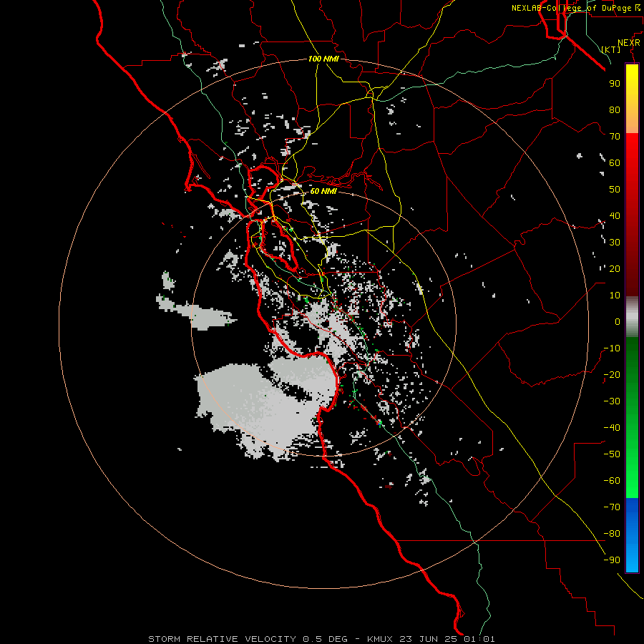
Task: Click the STORM RELATIVE VELOCITY caption text
Action: coord(222,639)
